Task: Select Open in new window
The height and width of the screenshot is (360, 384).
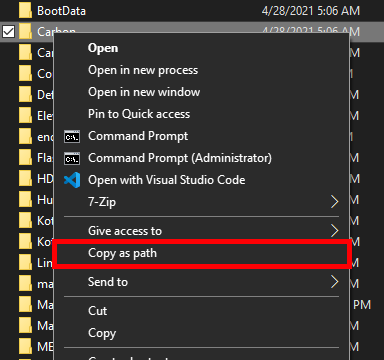Action: tap(144, 92)
